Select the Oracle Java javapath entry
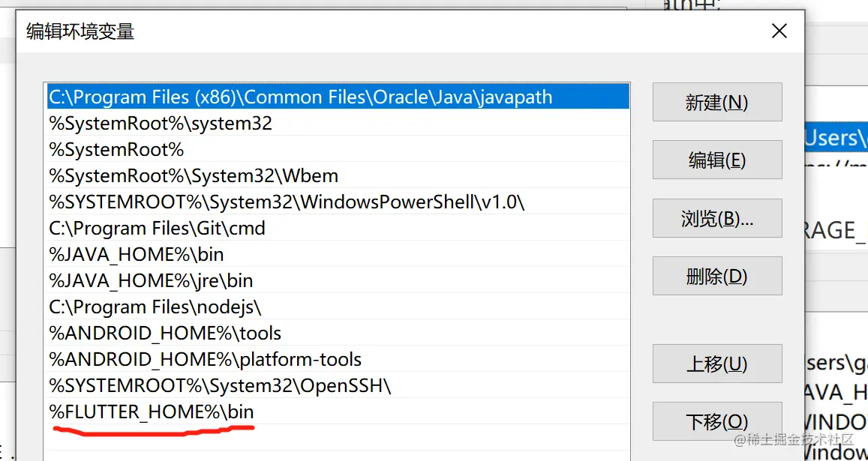The width and height of the screenshot is (868, 461). (300, 97)
